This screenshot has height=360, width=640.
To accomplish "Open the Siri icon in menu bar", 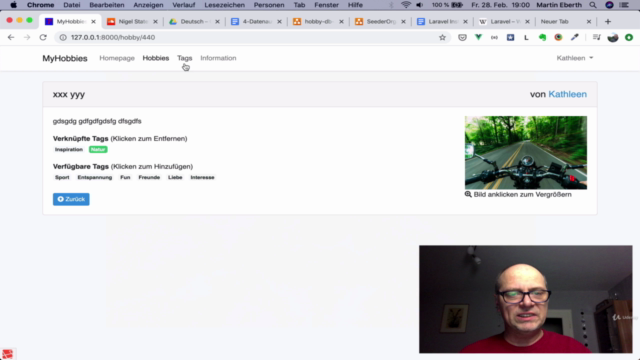I will (x=609, y=5).
